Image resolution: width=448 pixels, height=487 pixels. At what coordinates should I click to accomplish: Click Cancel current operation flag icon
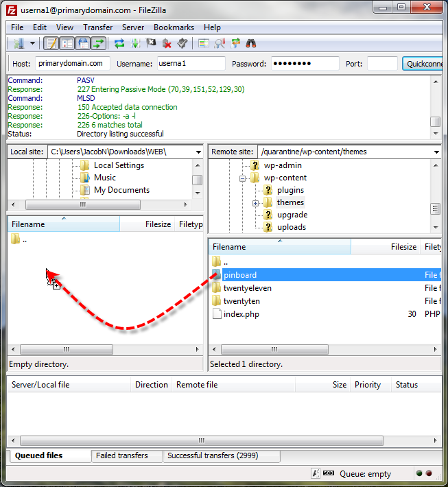(x=150, y=43)
